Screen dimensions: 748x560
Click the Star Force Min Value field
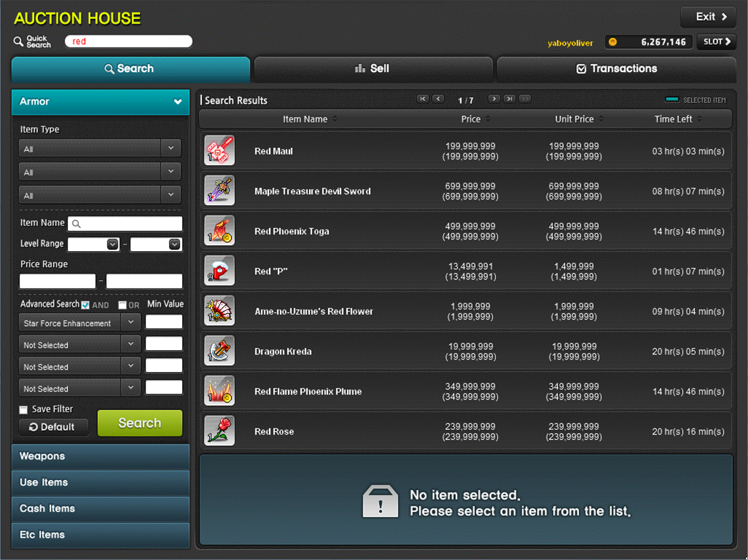pos(164,322)
